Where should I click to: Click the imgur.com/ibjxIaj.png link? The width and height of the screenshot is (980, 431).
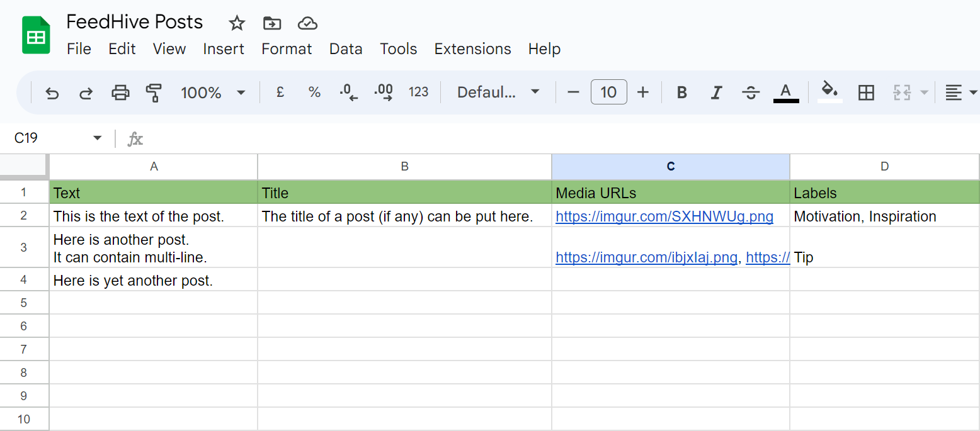(646, 257)
